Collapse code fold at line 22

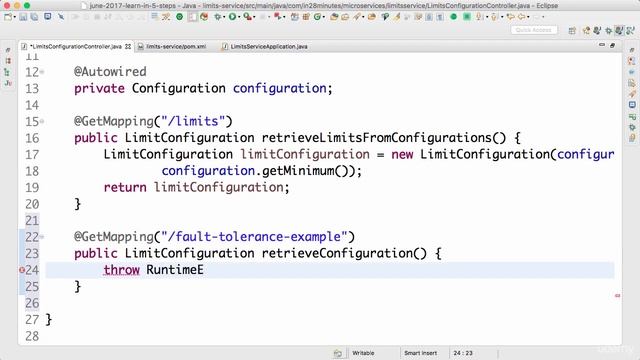point(42,237)
